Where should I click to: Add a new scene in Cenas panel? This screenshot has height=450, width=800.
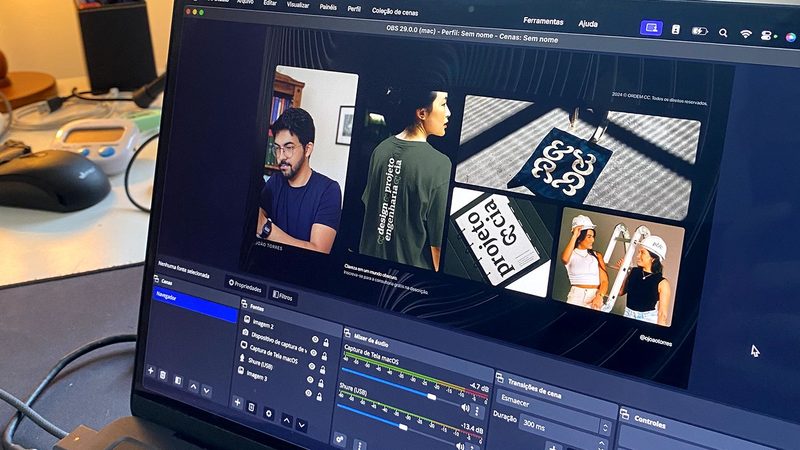click(151, 371)
